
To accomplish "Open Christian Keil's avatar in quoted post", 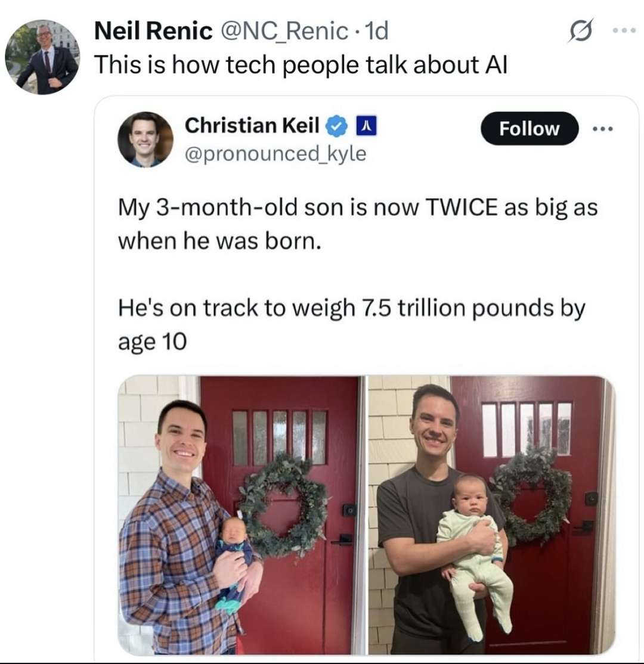I will (145, 139).
